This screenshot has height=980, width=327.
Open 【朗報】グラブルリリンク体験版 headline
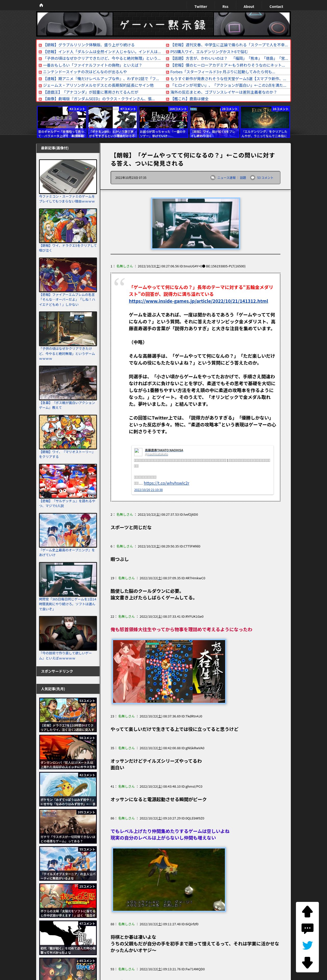(89, 45)
